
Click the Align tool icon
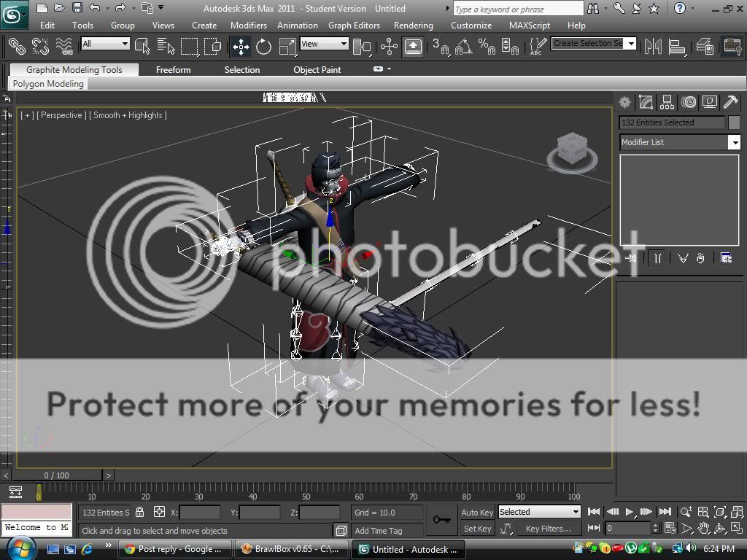pos(676,46)
